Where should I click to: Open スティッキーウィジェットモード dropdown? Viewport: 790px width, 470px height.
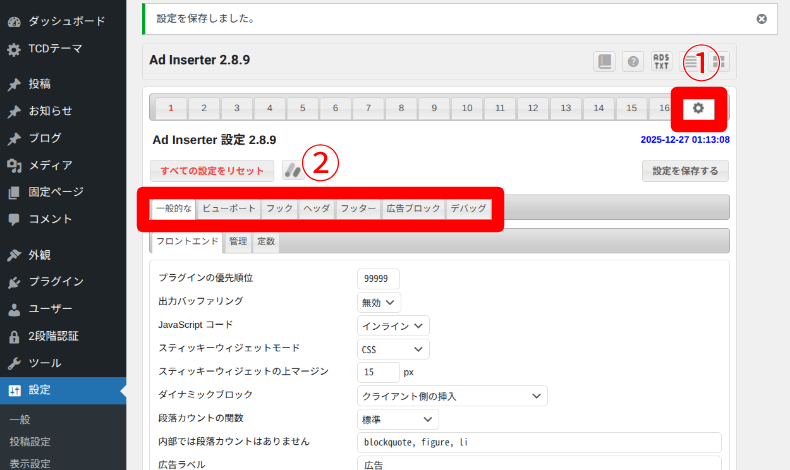click(x=393, y=349)
